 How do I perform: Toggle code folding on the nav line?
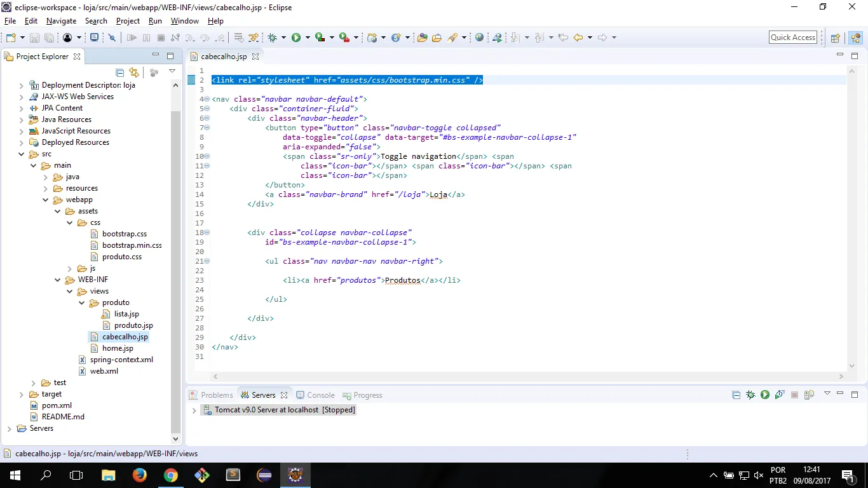(207, 99)
